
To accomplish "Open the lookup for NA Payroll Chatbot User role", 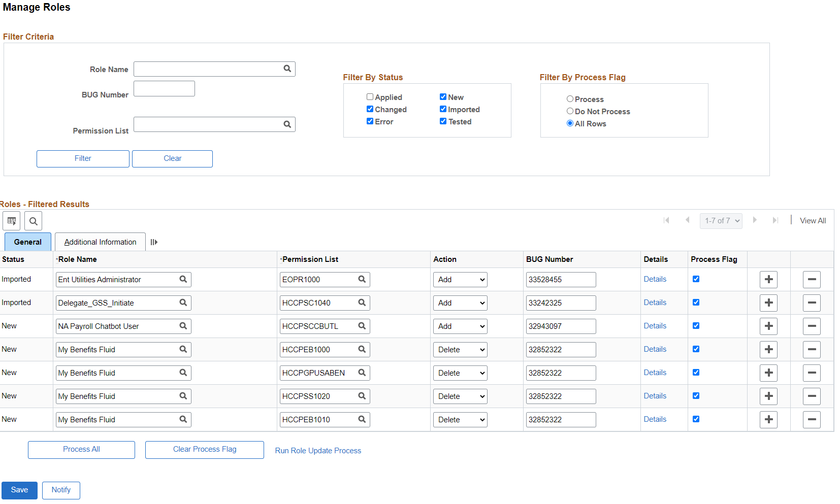I will click(183, 326).
